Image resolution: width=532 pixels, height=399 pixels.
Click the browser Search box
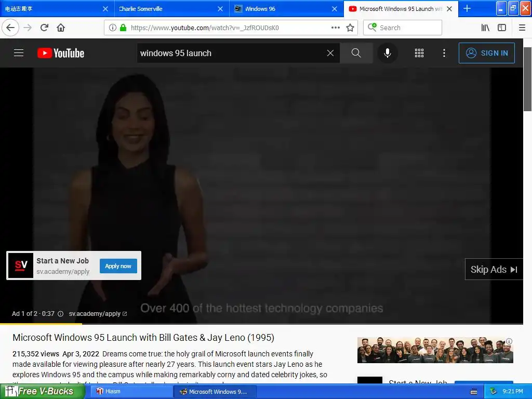(403, 28)
